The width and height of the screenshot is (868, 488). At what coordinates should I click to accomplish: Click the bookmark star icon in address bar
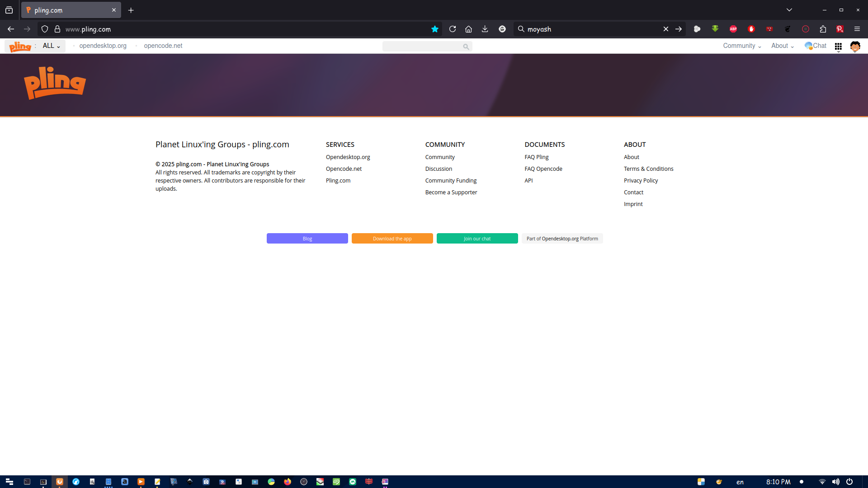coord(435,29)
